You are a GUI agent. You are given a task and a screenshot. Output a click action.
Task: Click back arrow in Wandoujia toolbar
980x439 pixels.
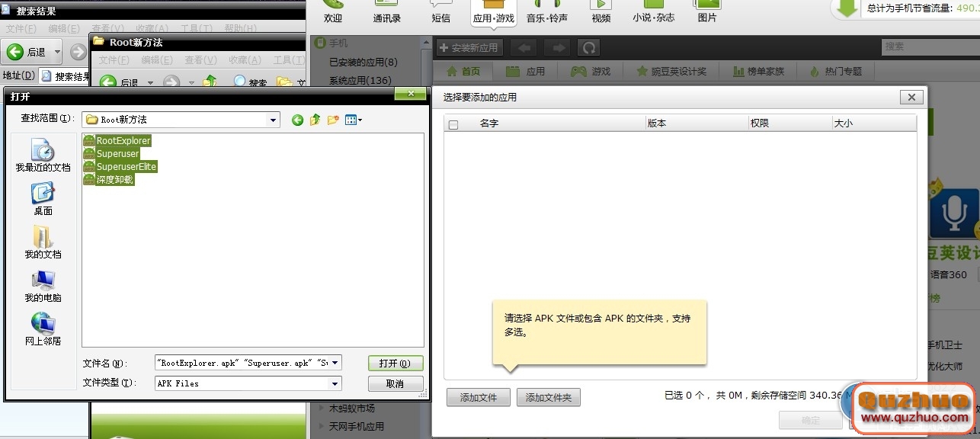(524, 48)
